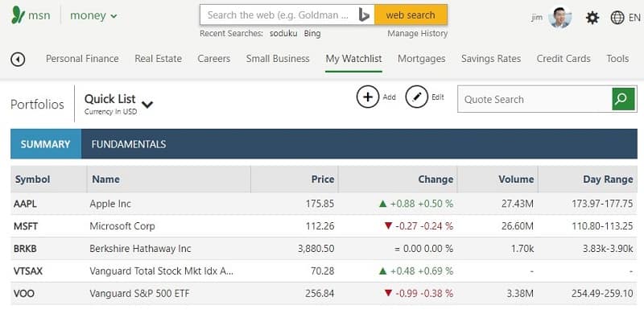
Task: Click the Manage History link
Action: point(417,34)
